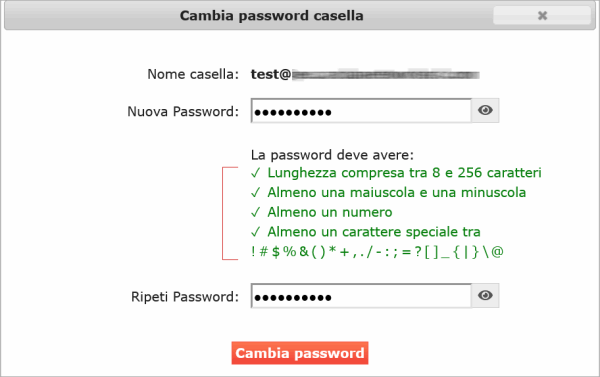The image size is (600, 377).
Task: Click the 'La password deve avere:' heading
Action: 333,155
